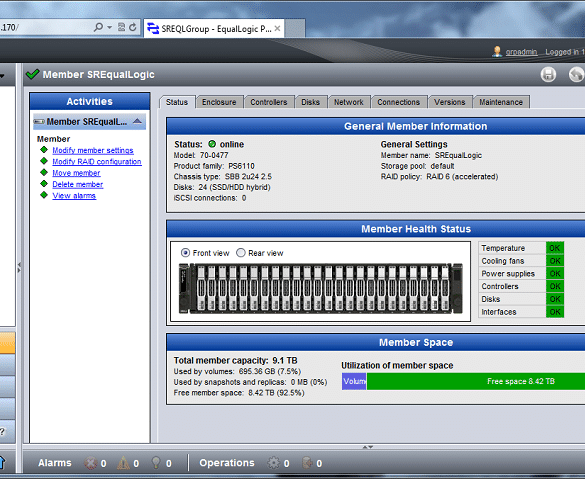Image resolution: width=585 pixels, height=479 pixels.
Task: Click the compatibility view icon in address bar
Action: click(122, 27)
